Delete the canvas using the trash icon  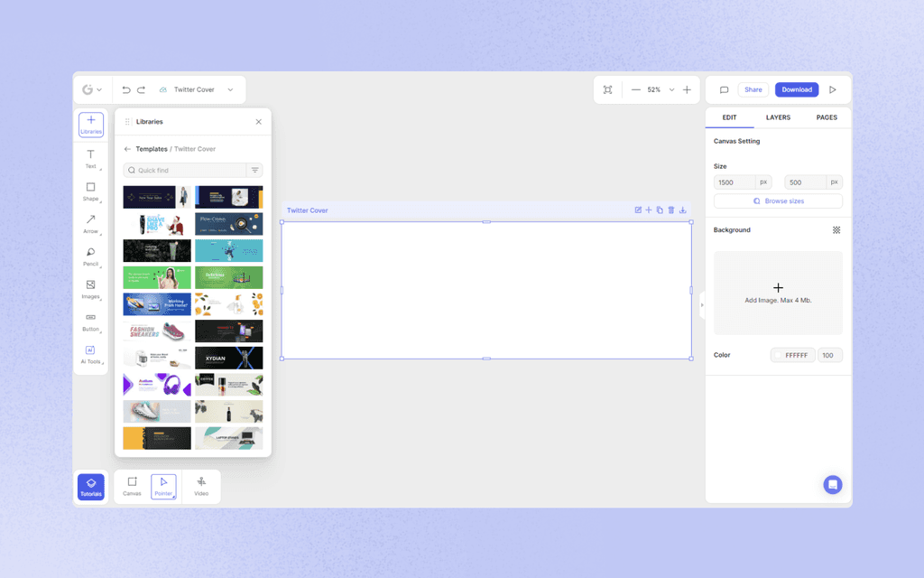click(x=670, y=210)
